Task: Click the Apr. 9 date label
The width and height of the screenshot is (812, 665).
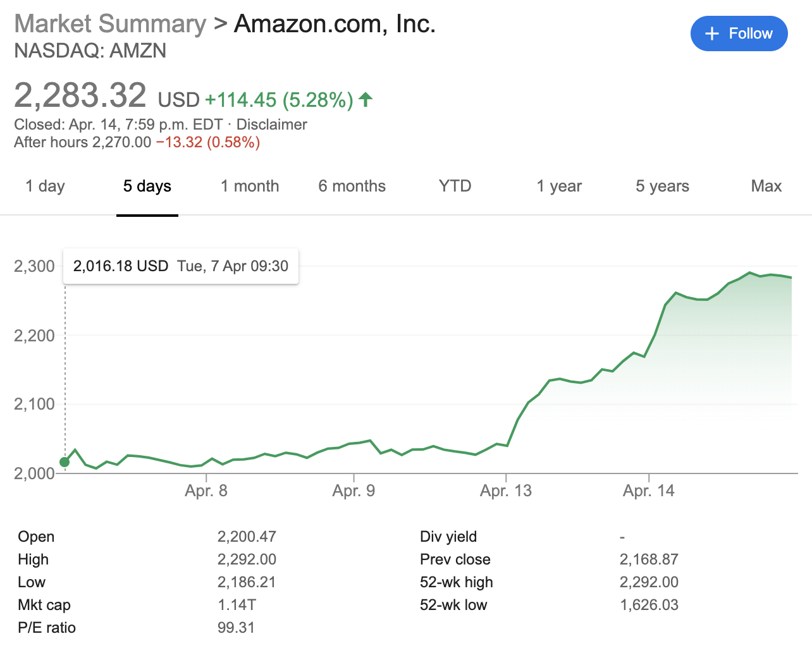Action: tap(354, 491)
